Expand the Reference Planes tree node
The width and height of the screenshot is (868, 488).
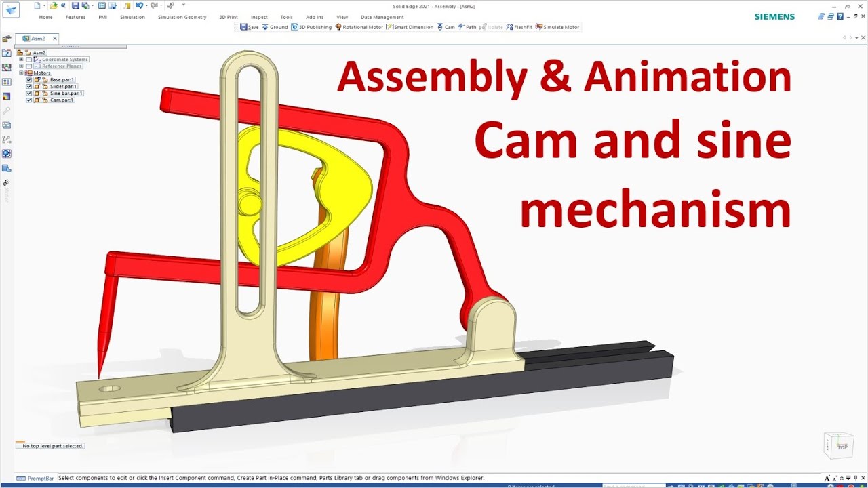coord(21,66)
